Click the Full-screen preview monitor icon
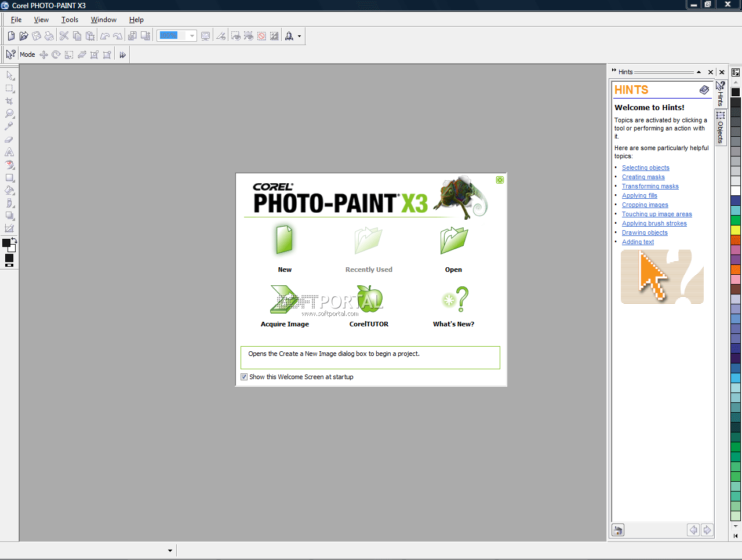Image resolution: width=742 pixels, height=560 pixels. coord(205,36)
